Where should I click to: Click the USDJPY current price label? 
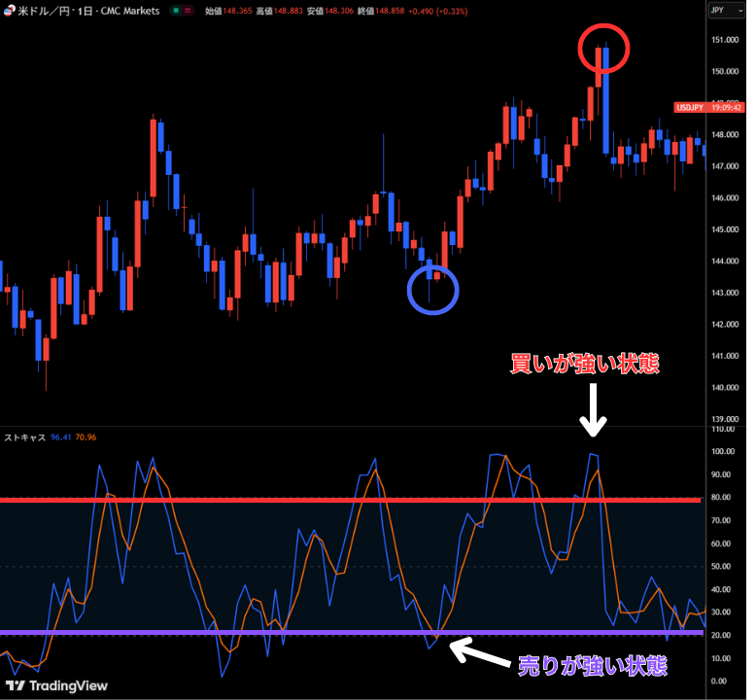click(x=690, y=108)
